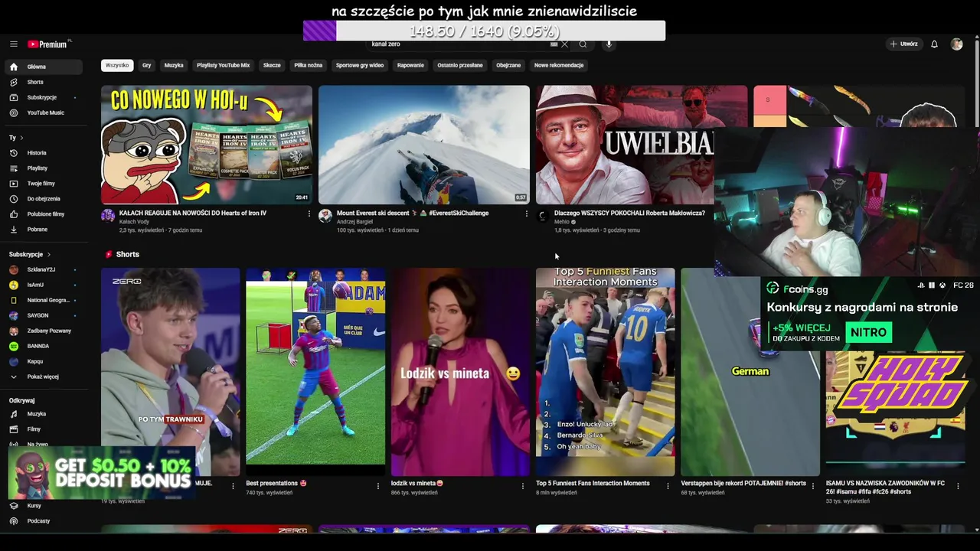Open IsAmU subscription channel
This screenshot has height=551, width=980.
click(x=44, y=285)
